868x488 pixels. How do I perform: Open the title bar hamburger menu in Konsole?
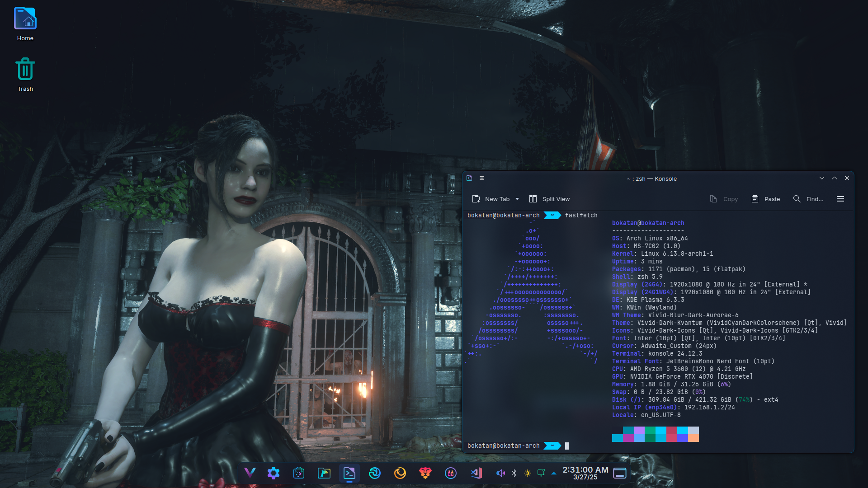click(482, 178)
